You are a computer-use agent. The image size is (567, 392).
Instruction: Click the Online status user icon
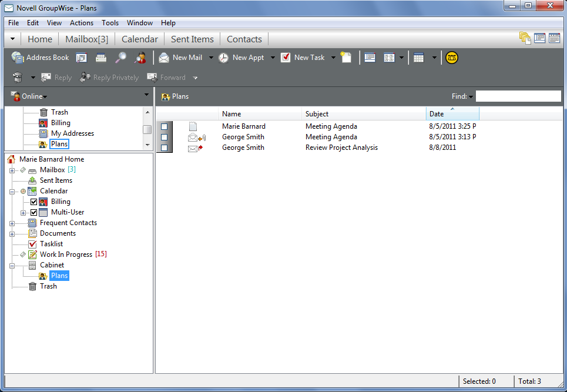click(x=15, y=96)
